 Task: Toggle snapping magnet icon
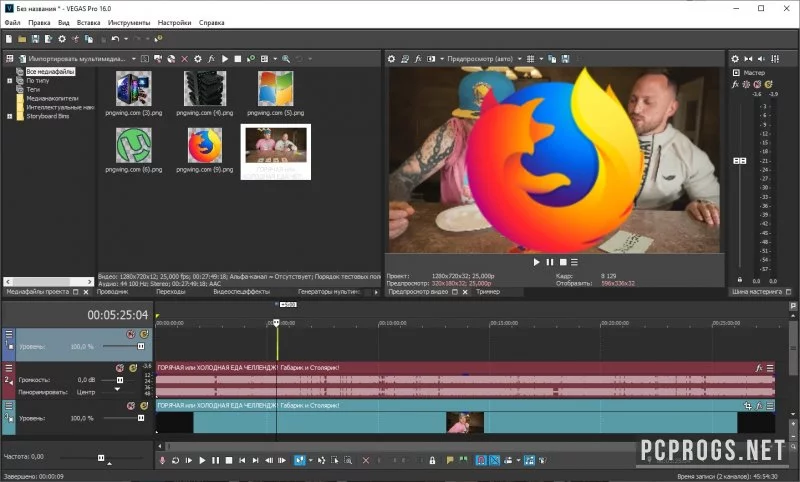[481, 460]
